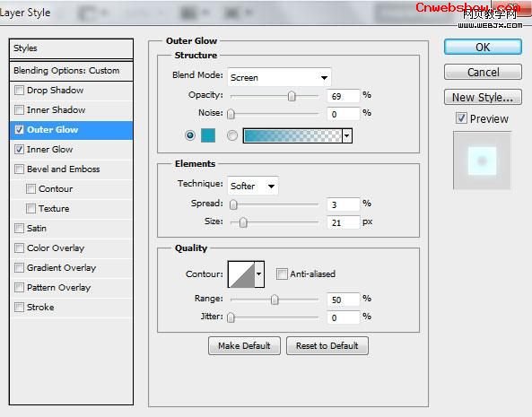Image resolution: width=532 pixels, height=417 pixels.
Task: Click the Make Default button
Action: click(x=244, y=346)
